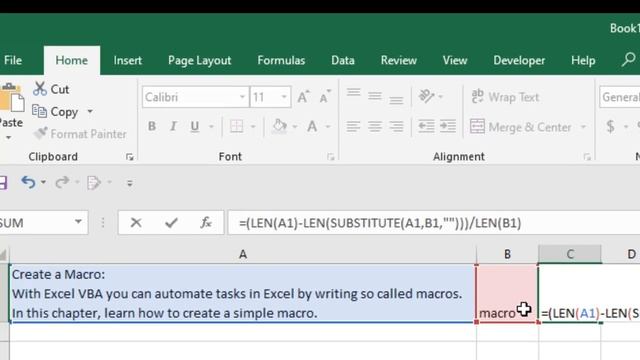The width and height of the screenshot is (640, 360).
Task: Open the File tab
Action: click(13, 60)
